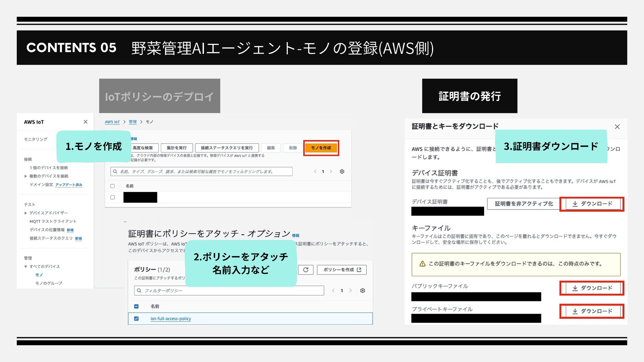Expand すべてのデバイス tree section
644x362 pixels.
tap(25, 267)
